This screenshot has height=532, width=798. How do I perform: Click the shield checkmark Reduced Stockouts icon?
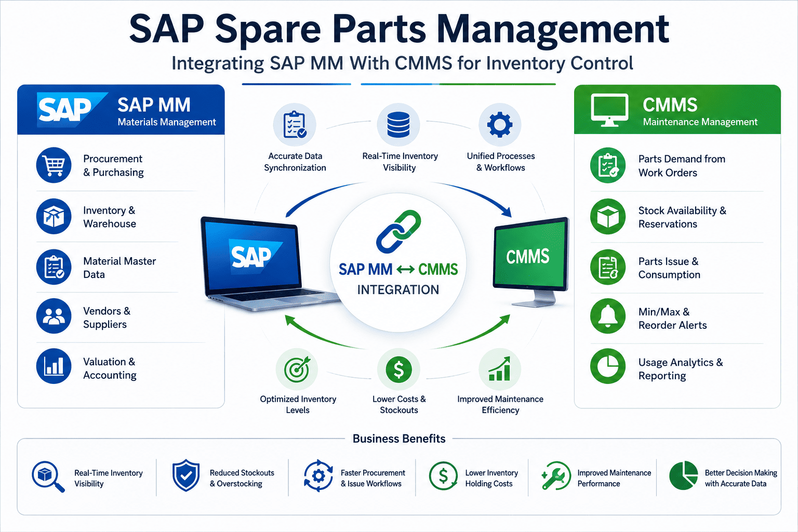click(186, 476)
